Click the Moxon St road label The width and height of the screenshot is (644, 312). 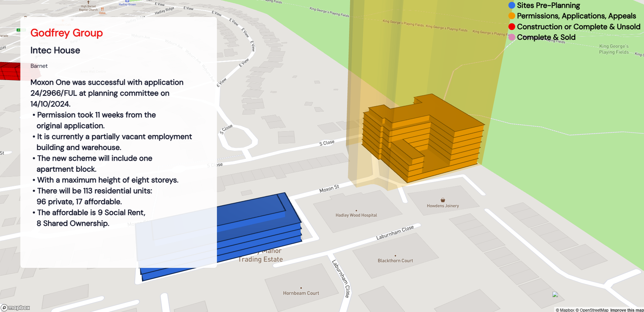tap(329, 189)
